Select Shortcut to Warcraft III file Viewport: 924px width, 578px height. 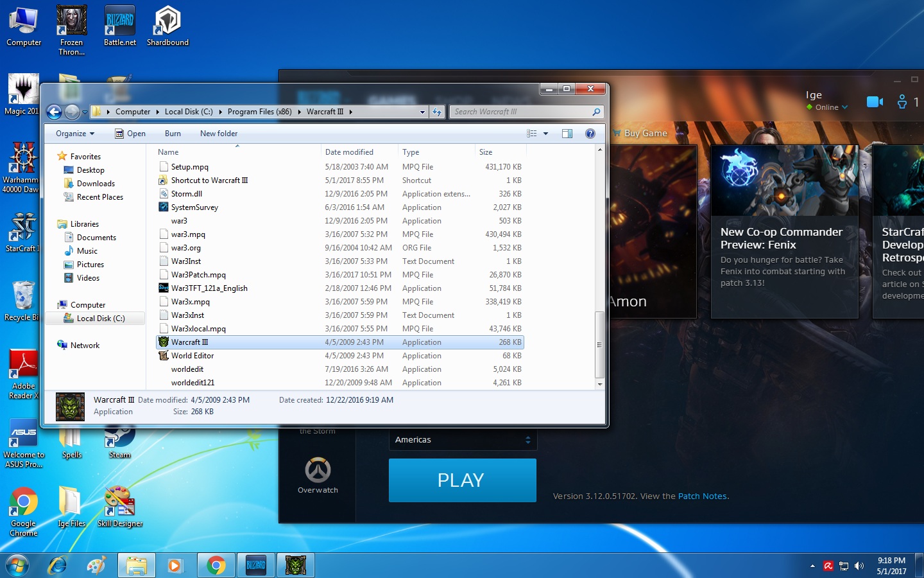340,180
